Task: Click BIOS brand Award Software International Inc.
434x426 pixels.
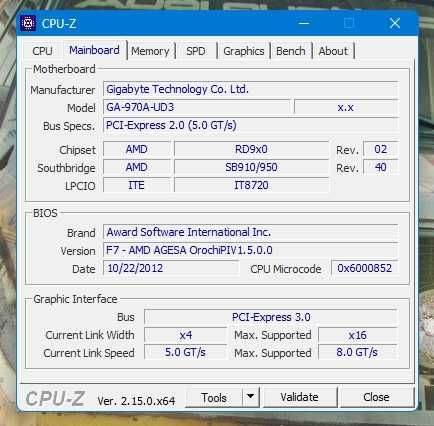Action: (250, 232)
